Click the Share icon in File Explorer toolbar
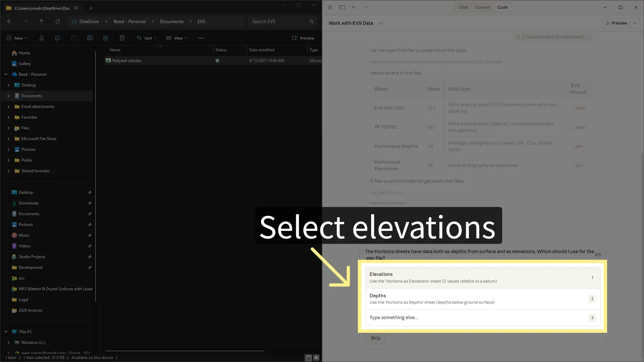644x362 pixels. (x=106, y=38)
